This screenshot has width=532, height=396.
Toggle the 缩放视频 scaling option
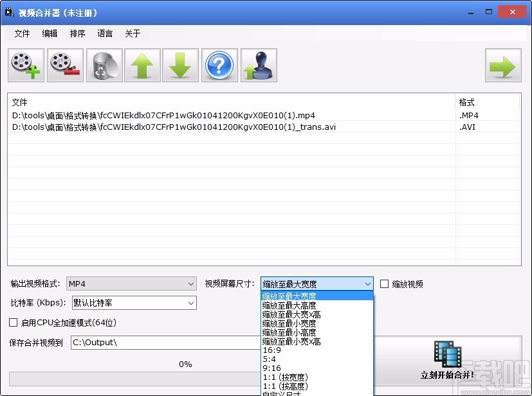pyautogui.click(x=383, y=283)
